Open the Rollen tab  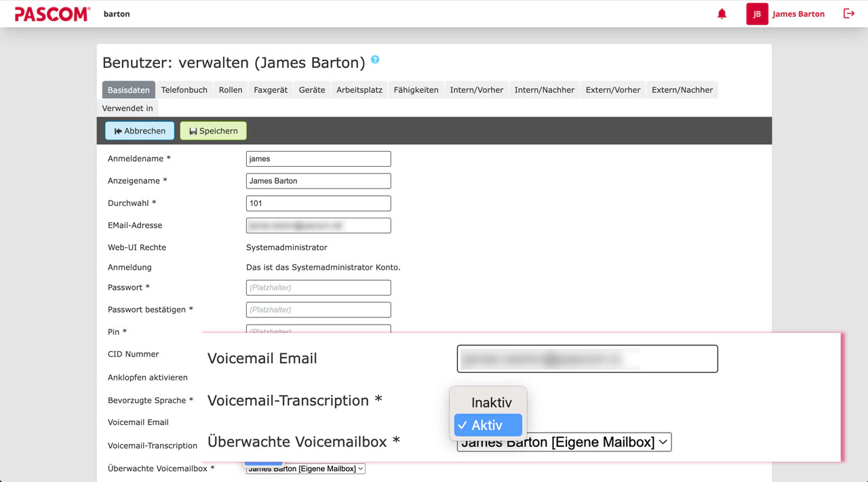point(231,90)
